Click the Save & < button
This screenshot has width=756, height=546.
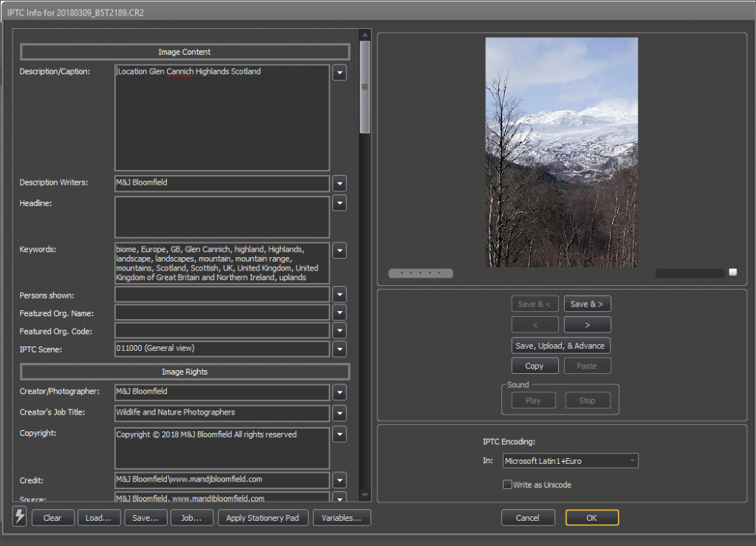(x=535, y=304)
